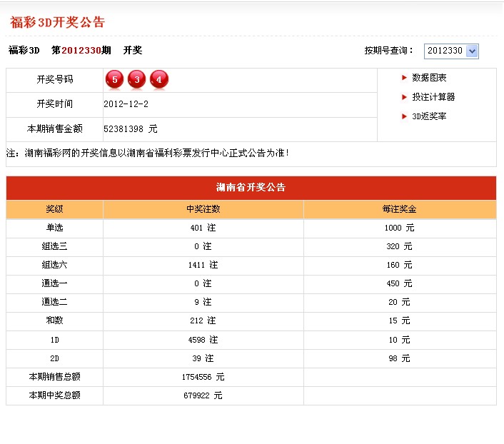
Task: Open the 数据图表 link
Action: [429, 78]
